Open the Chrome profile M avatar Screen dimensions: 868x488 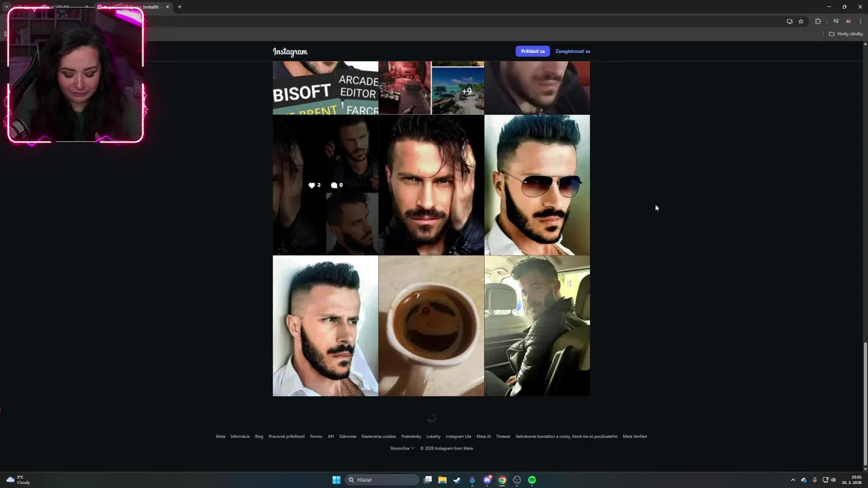pyautogui.click(x=848, y=21)
